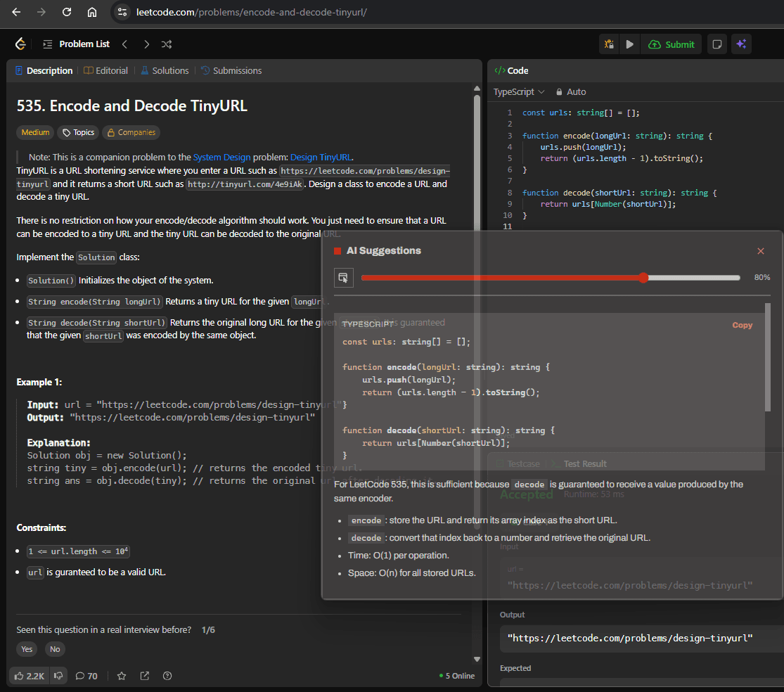The height and width of the screenshot is (692, 784).
Task: Open site information icon in address bar
Action: pos(122,12)
